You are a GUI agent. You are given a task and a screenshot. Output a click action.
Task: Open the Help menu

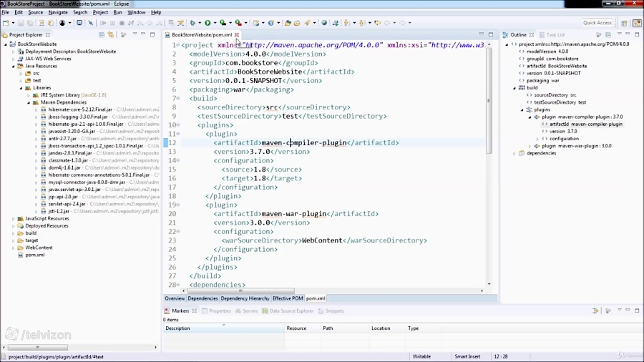[x=156, y=12]
